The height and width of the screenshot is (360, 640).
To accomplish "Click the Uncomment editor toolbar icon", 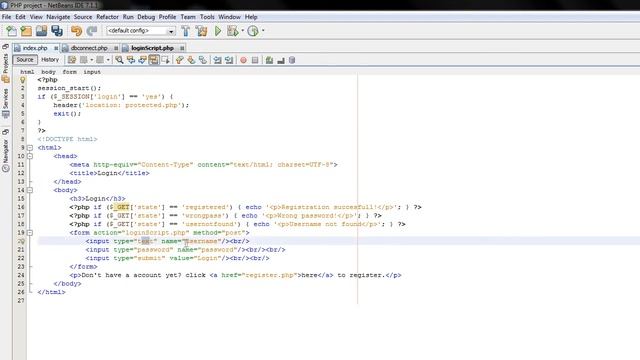I will (x=281, y=60).
